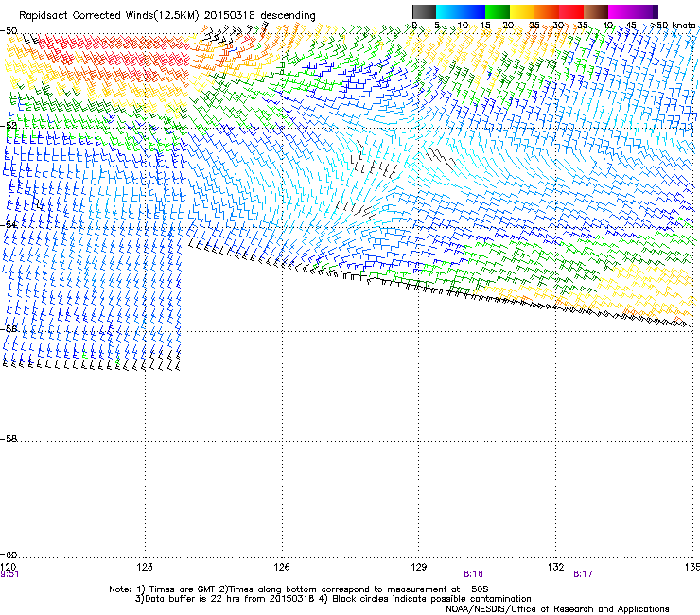Click the 123 longitude axis label
This screenshot has height=615, width=700.
point(145,567)
